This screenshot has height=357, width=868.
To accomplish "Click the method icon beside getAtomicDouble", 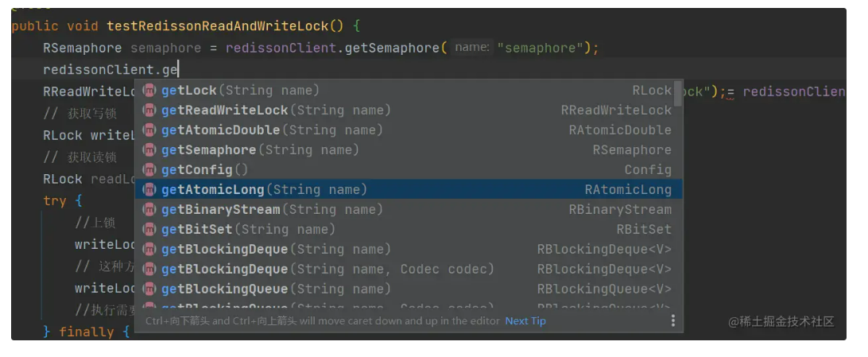I will coord(149,130).
